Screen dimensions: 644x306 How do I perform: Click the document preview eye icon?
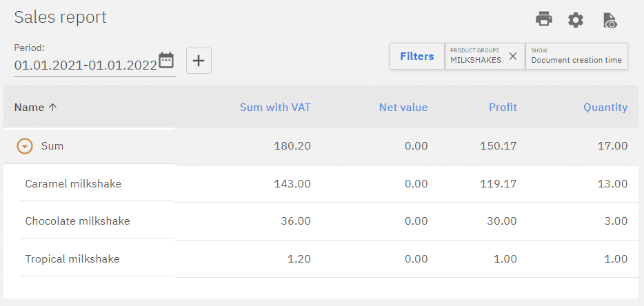(610, 20)
